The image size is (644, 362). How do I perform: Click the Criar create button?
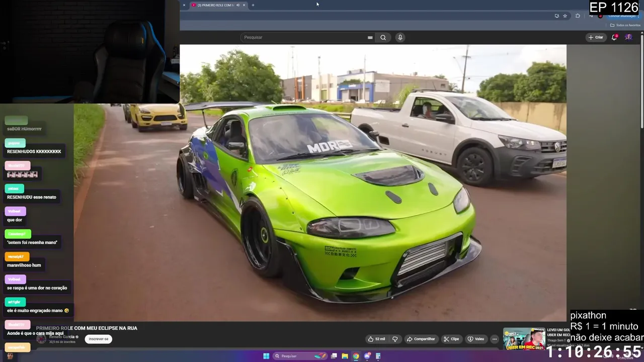pyautogui.click(x=596, y=37)
